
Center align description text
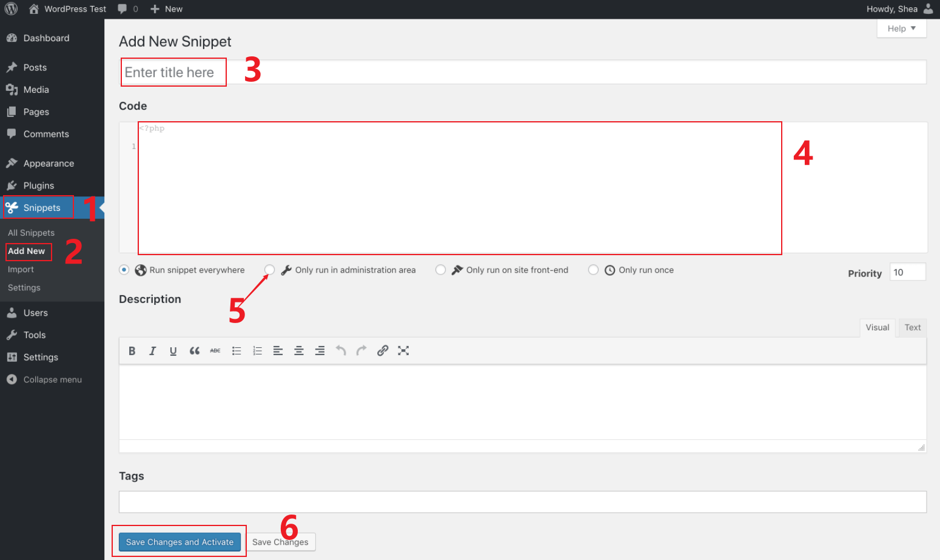point(299,351)
